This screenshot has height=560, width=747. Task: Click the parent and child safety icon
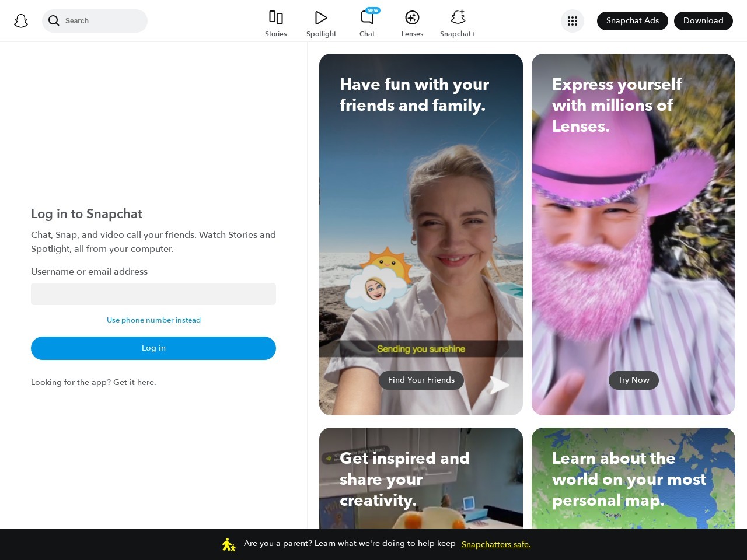[x=229, y=544]
